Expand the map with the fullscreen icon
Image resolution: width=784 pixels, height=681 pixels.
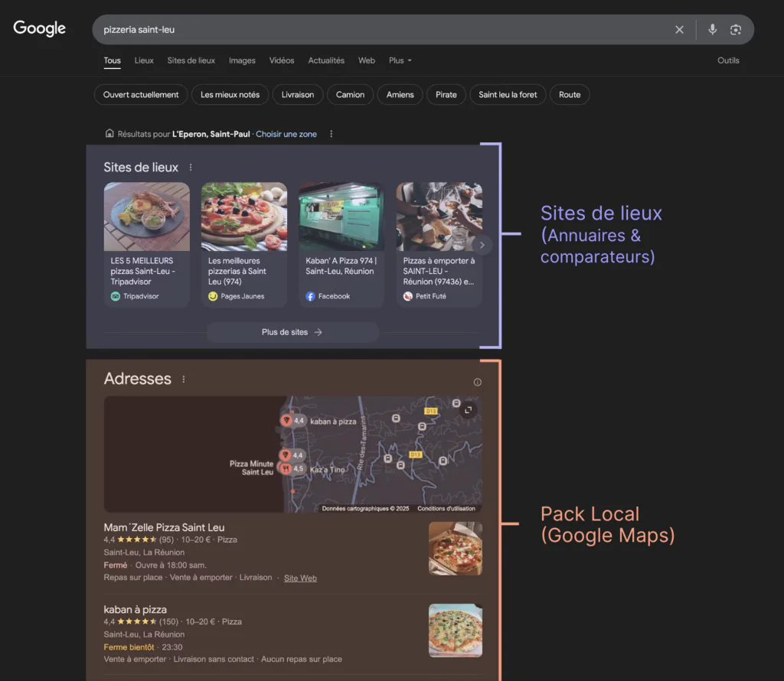468,409
